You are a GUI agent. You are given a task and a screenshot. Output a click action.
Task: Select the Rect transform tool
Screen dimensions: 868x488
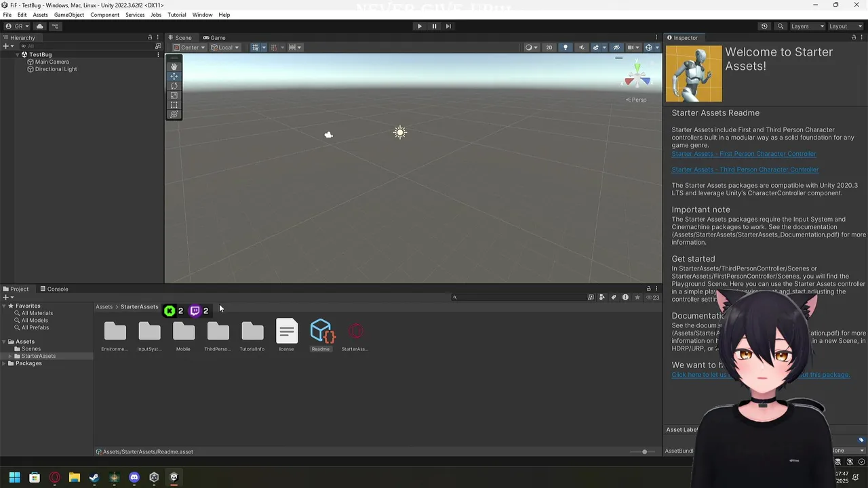[174, 105]
